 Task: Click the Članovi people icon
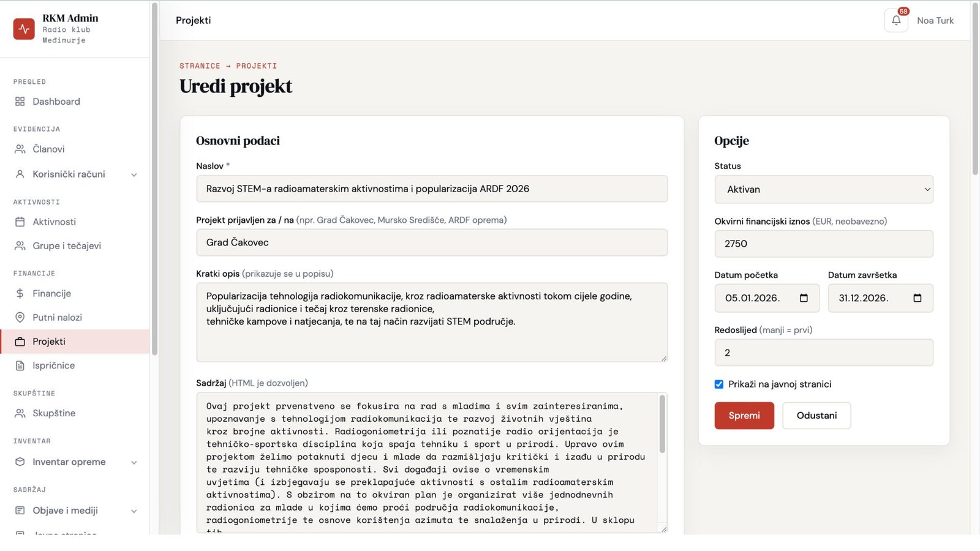[x=20, y=149]
